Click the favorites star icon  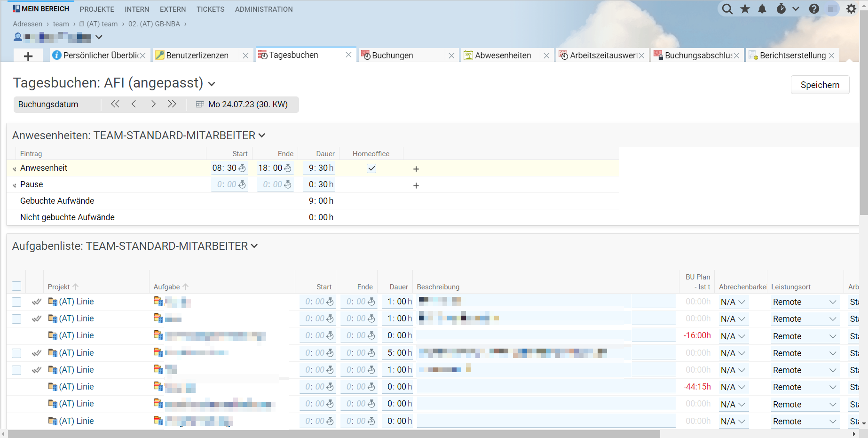(x=745, y=9)
